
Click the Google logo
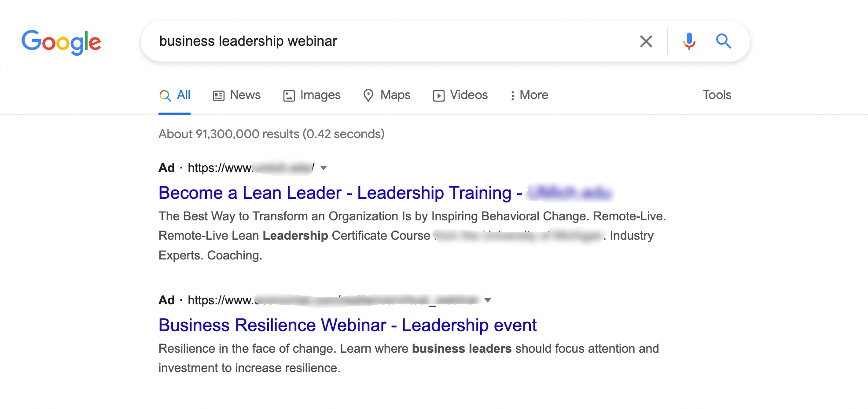[x=61, y=42]
